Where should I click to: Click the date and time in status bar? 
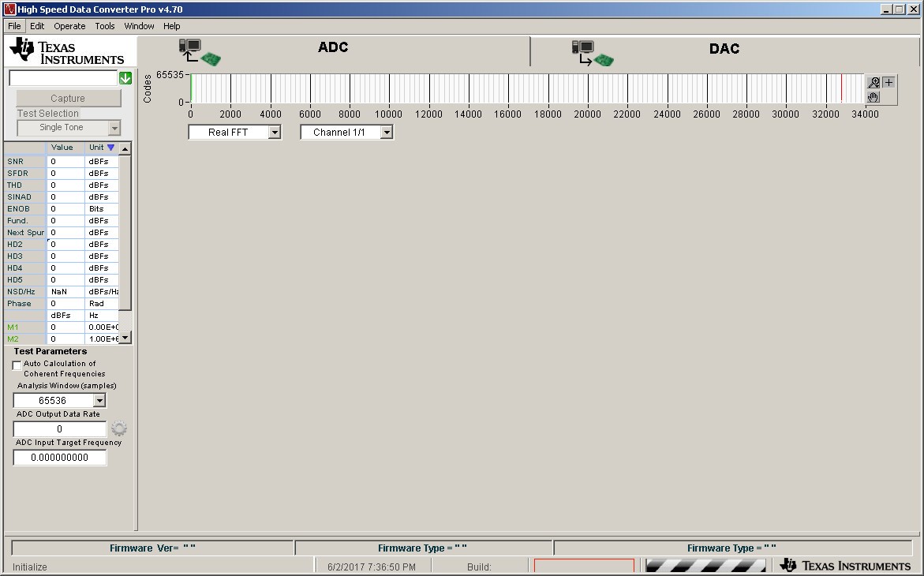(371, 567)
